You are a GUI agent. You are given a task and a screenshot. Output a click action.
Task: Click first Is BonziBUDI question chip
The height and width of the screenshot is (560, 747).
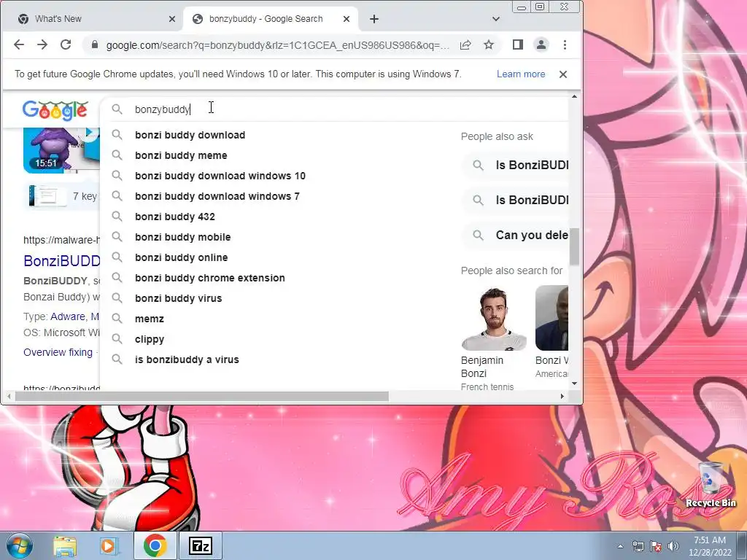(x=517, y=166)
